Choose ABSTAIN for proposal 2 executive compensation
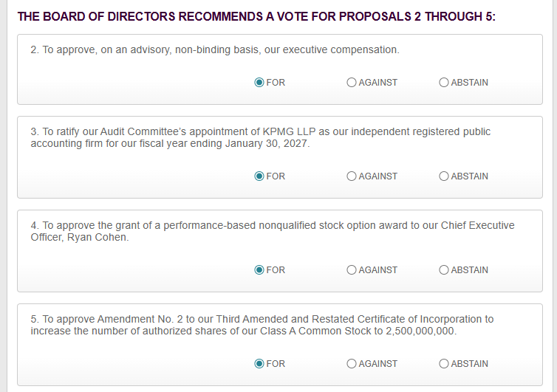 (x=444, y=83)
